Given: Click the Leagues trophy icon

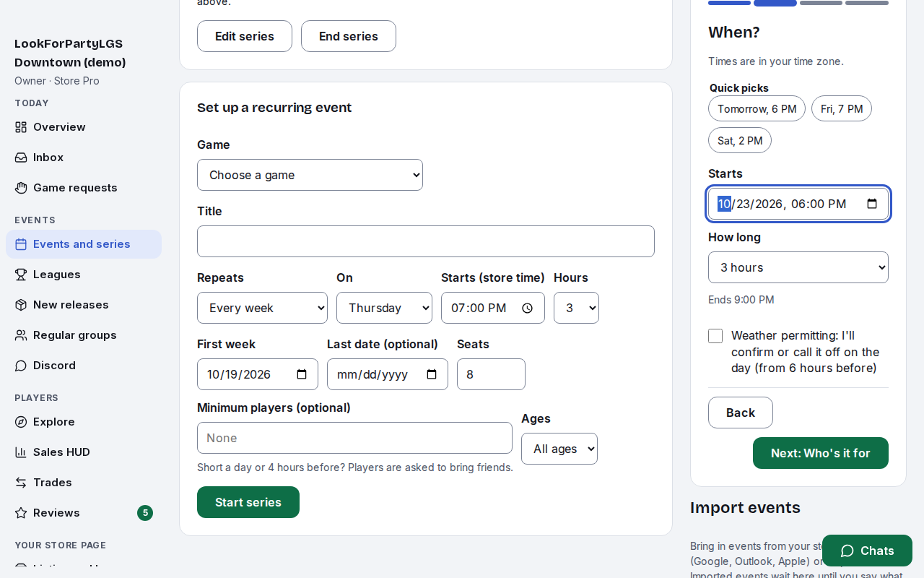Looking at the screenshot, I should (21, 275).
